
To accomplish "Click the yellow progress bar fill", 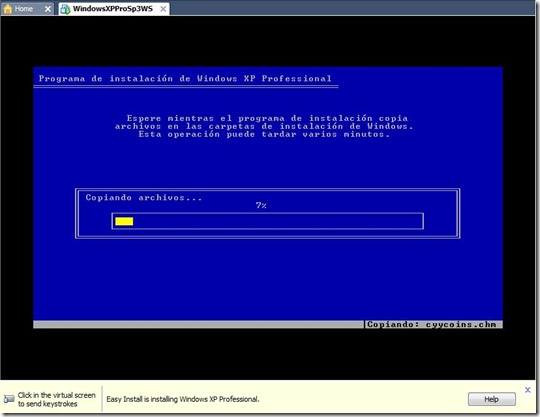I will pyautogui.click(x=124, y=221).
